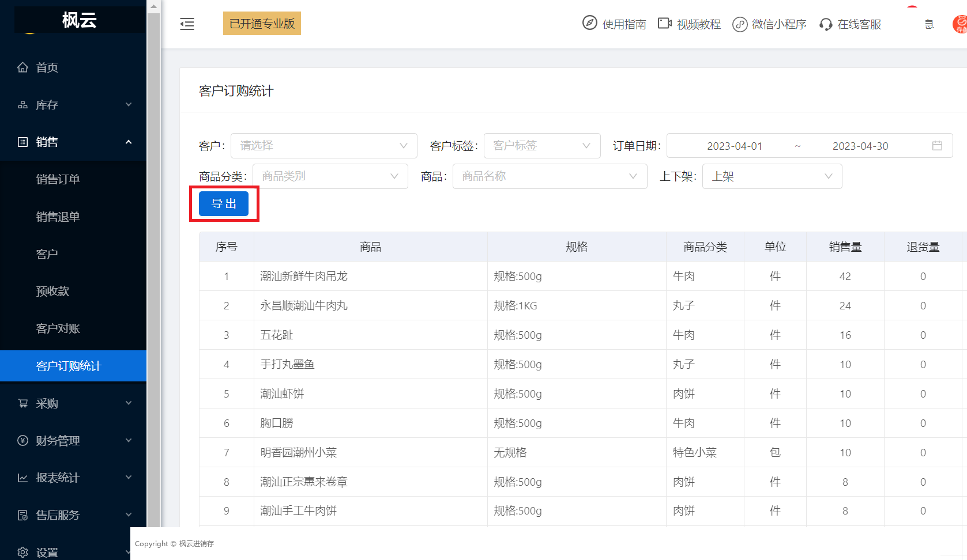Collapse sidebar with the menu fold icon
The image size is (967, 560).
point(187,24)
